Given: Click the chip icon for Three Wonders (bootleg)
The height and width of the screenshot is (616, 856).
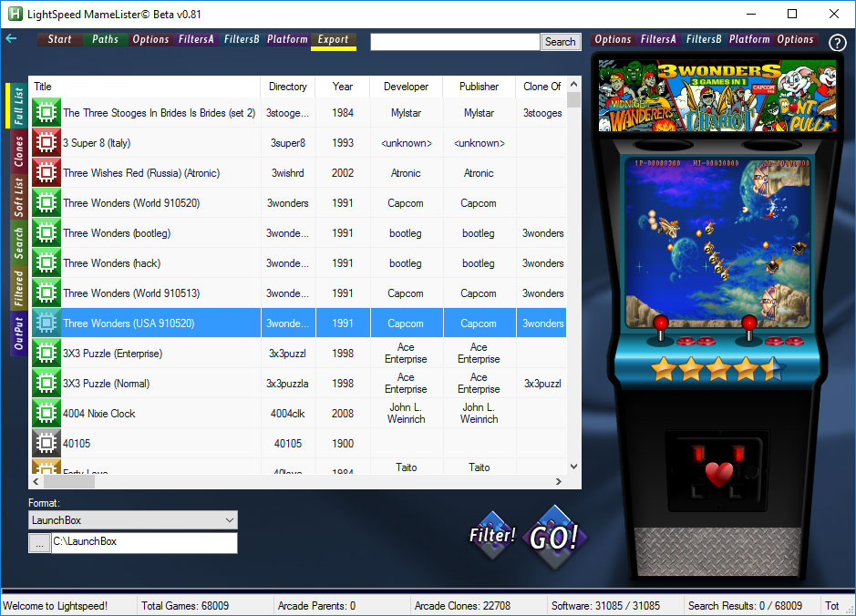Looking at the screenshot, I should [x=46, y=232].
